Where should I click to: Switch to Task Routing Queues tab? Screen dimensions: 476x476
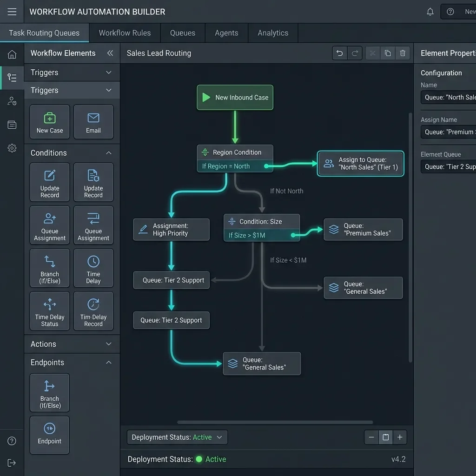pyautogui.click(x=44, y=33)
